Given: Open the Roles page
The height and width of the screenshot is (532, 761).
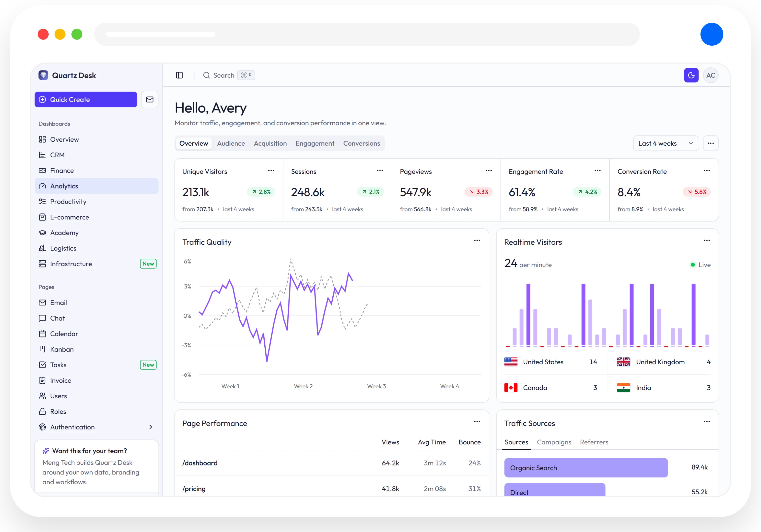Looking at the screenshot, I should (x=96, y=412).
